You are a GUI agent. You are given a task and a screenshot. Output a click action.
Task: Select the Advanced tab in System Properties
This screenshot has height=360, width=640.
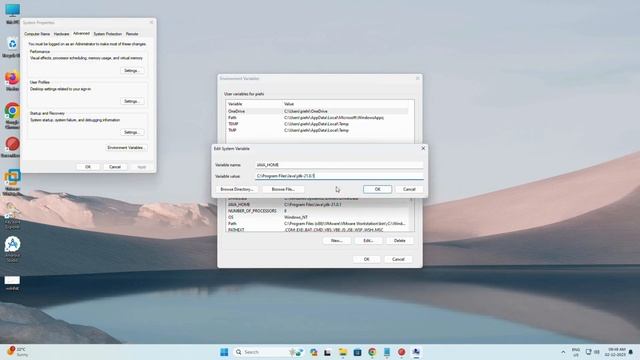point(81,33)
